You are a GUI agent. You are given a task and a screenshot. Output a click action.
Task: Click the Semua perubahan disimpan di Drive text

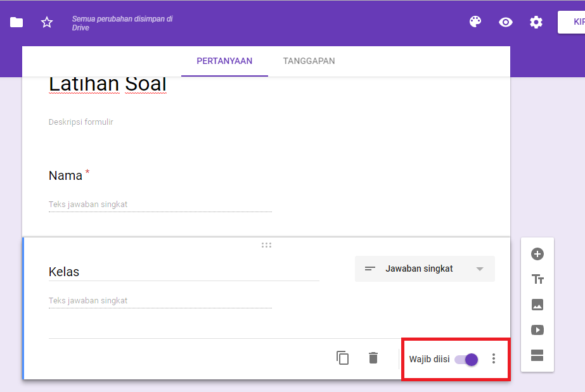122,23
